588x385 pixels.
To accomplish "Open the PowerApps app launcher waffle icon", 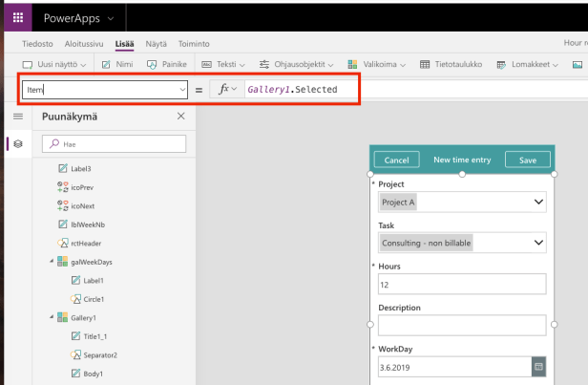I will coord(18,18).
